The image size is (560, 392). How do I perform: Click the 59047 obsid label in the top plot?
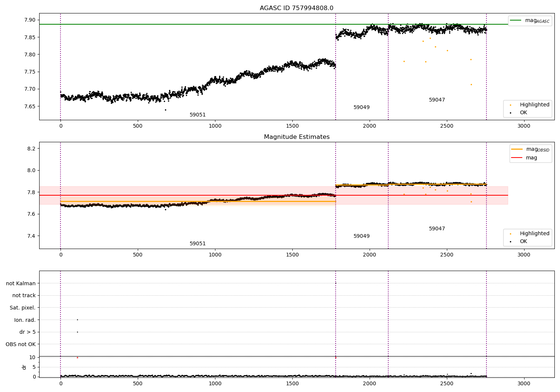click(437, 100)
